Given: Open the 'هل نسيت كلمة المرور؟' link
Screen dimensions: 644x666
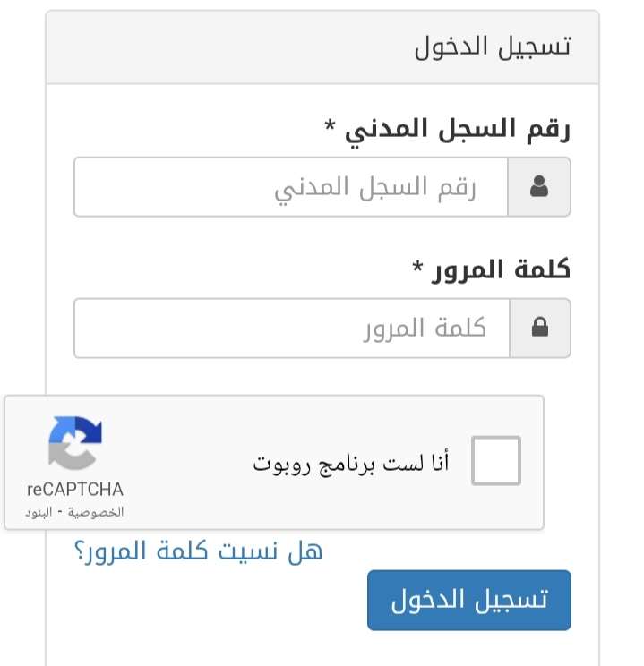Looking at the screenshot, I should (199, 551).
